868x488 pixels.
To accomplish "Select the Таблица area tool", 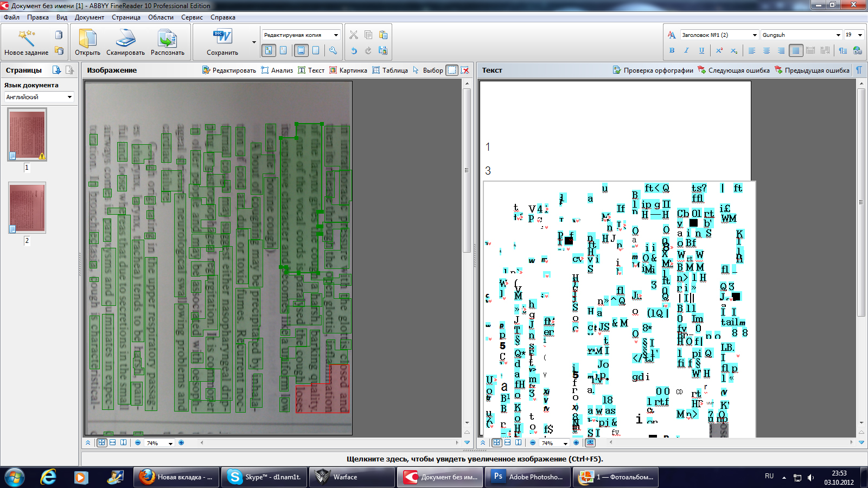I will pyautogui.click(x=390, y=70).
